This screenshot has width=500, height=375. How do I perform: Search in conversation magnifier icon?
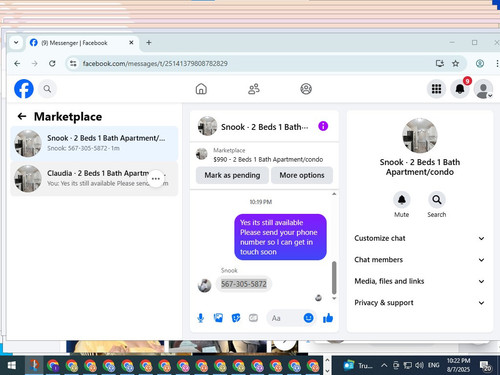[x=437, y=200]
